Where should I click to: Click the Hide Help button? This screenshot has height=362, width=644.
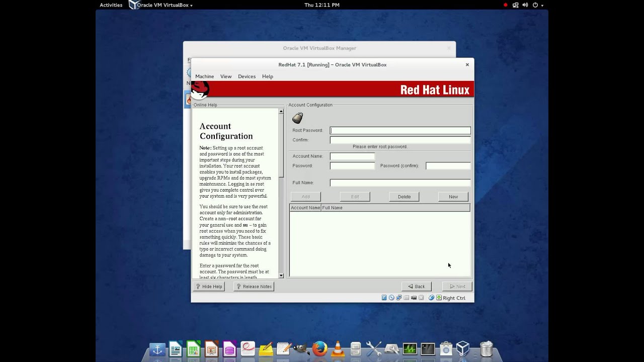209,287
